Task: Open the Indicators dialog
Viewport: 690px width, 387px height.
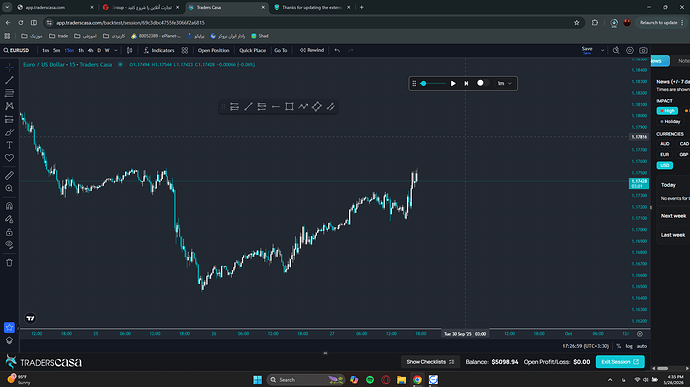Action: click(x=159, y=51)
